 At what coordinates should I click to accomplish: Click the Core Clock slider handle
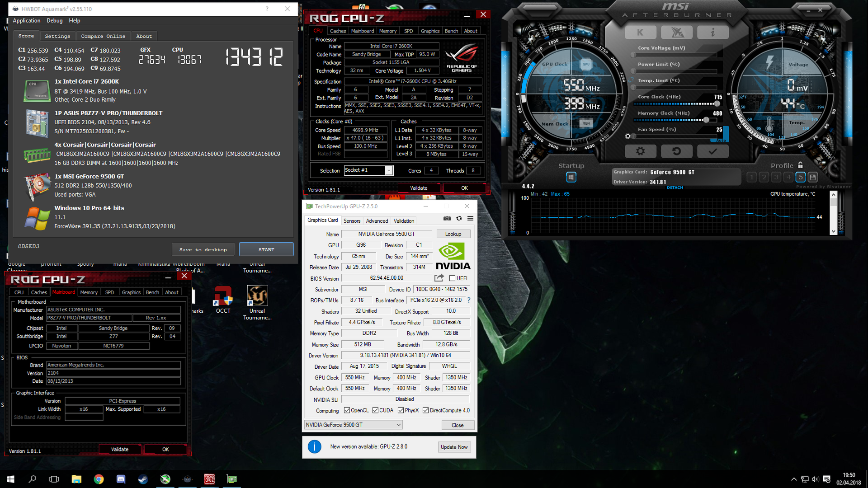[x=717, y=104]
